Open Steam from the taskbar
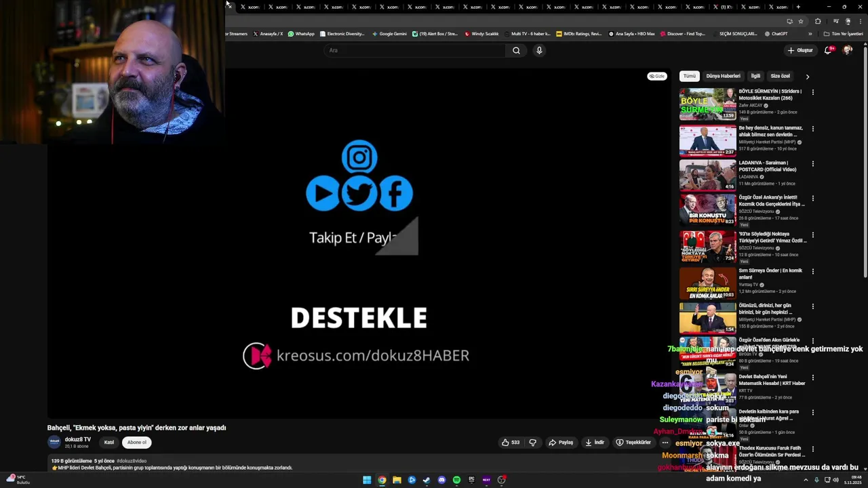The height and width of the screenshot is (488, 868). [x=427, y=480]
